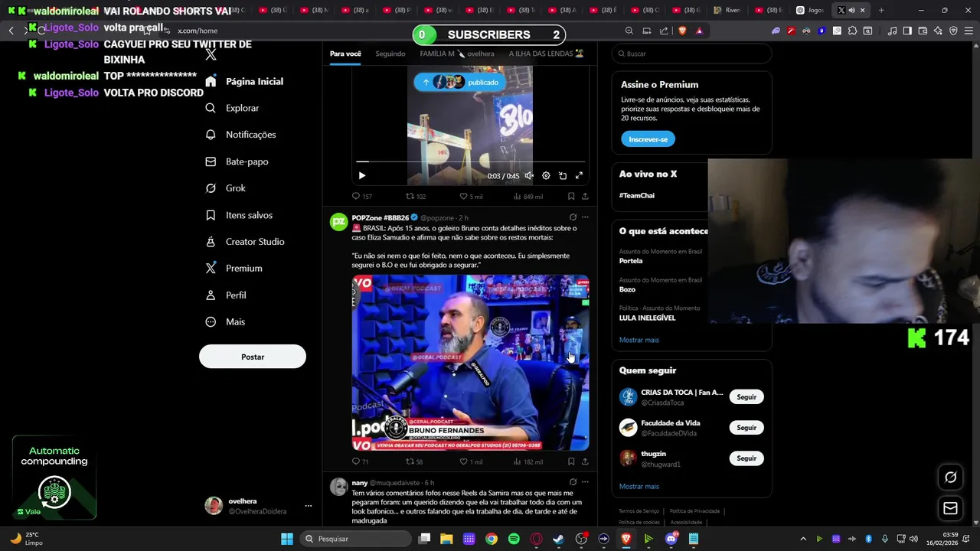Switch to the Seguindo tab
Viewport: 980px width, 551px height.
coord(390,54)
